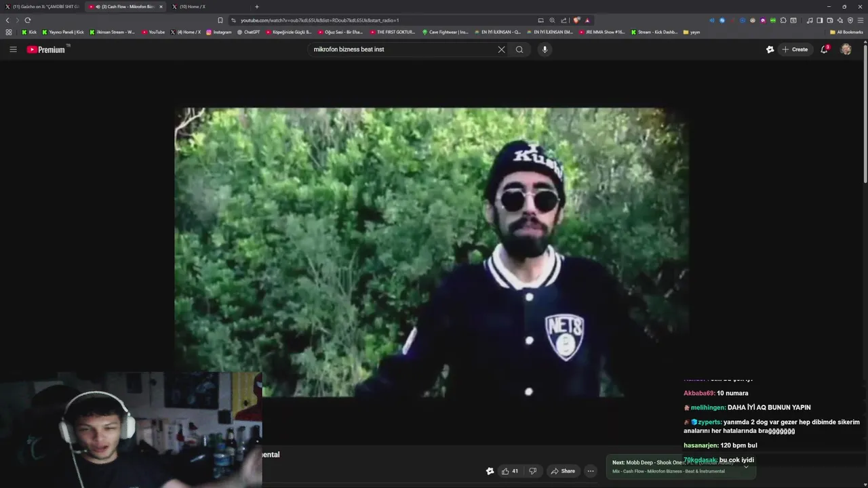This screenshot has height=488, width=868.
Task: Open the (4) Home / X bookmark
Action: coord(186,32)
